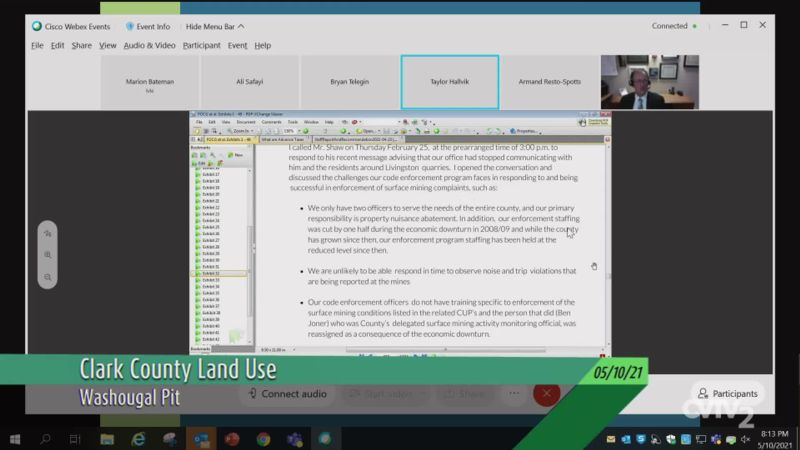Click the Cisco Webex Events logo icon
Image resolution: width=800 pixels, height=450 pixels.
pos(37,26)
